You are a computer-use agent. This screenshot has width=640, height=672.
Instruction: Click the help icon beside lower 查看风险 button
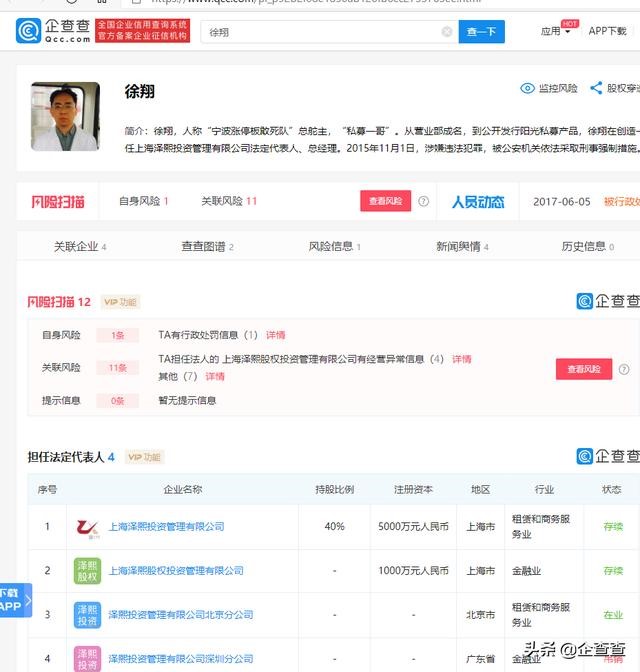[624, 369]
